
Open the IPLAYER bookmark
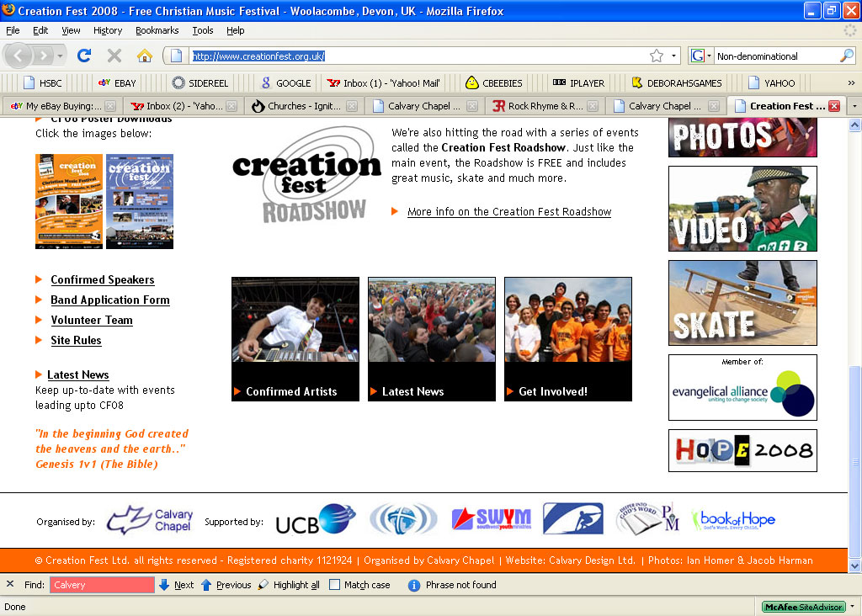click(578, 83)
